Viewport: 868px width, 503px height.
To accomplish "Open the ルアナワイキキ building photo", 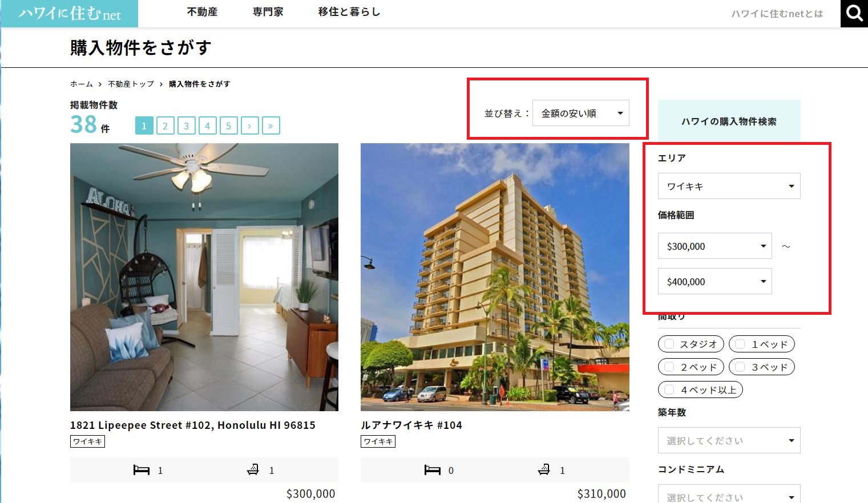I will click(x=495, y=277).
